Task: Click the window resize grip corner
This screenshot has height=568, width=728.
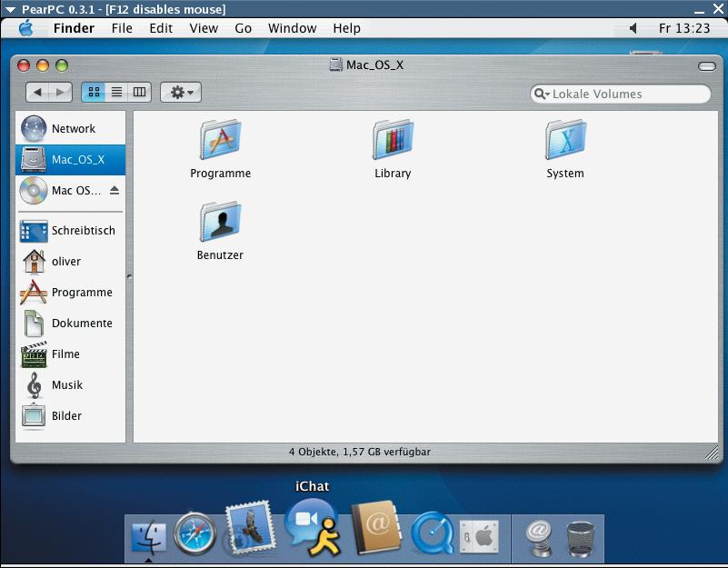Action: tap(712, 453)
